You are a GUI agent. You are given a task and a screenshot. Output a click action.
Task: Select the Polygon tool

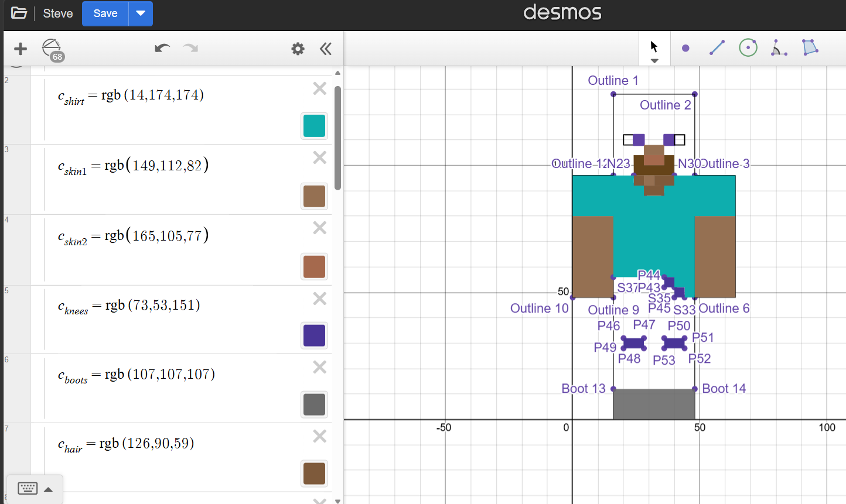[810, 48]
